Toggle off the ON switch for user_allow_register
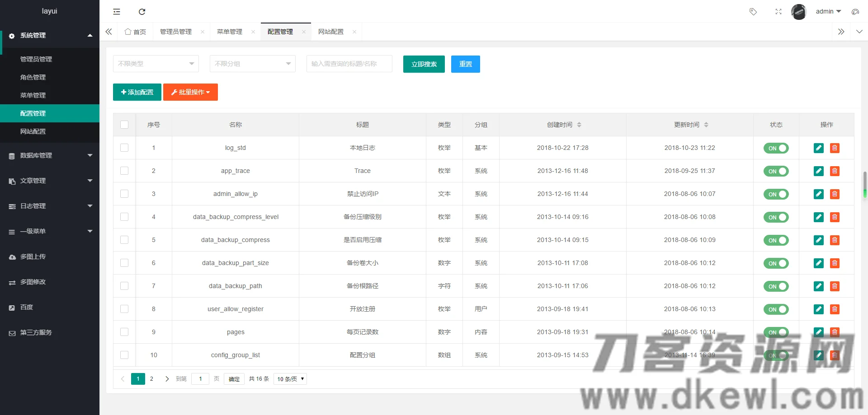Image resolution: width=868 pixels, height=415 pixels. tap(776, 309)
